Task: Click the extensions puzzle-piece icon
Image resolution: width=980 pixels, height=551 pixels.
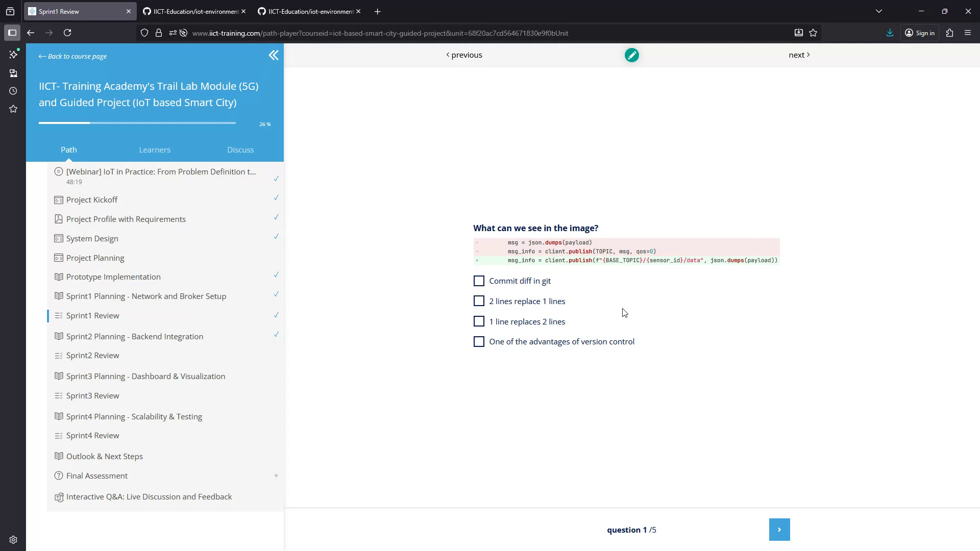Action: point(950,33)
